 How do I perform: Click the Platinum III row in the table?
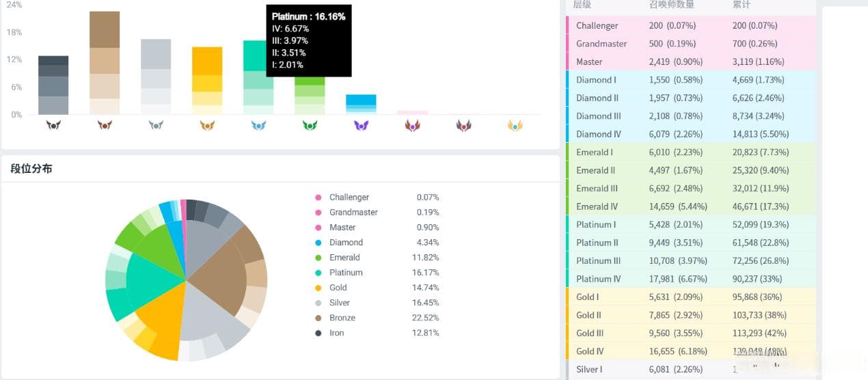point(691,261)
